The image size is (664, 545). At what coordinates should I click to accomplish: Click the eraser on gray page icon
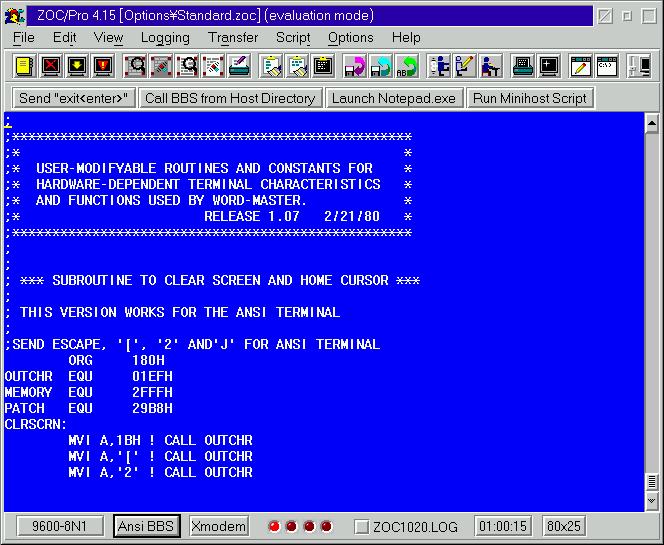tap(161, 66)
